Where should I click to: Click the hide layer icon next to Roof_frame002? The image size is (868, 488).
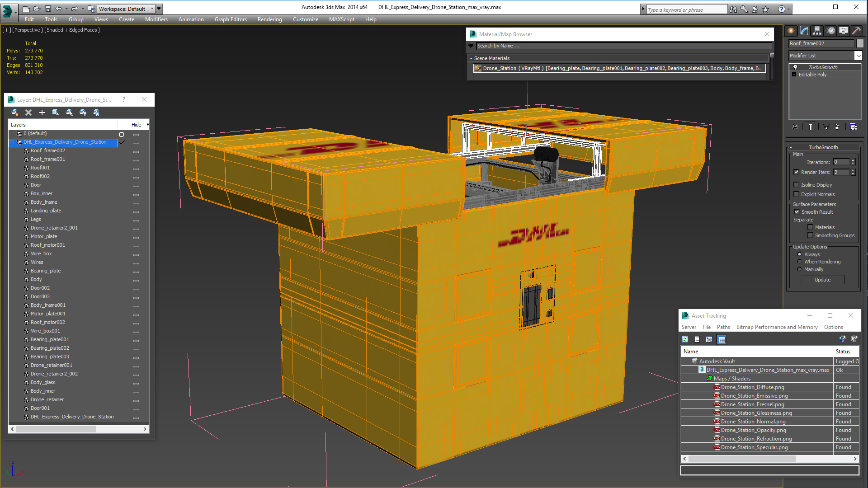tap(136, 151)
